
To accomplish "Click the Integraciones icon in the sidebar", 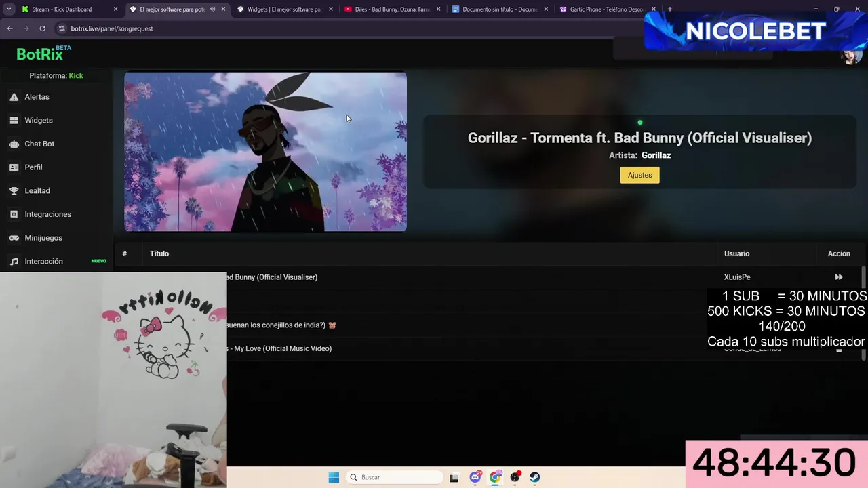I will click(14, 214).
